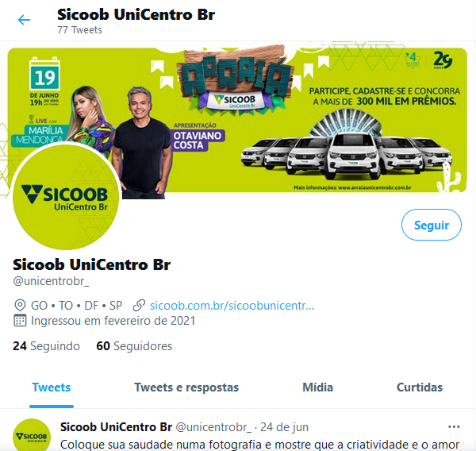Screen dimensions: 476x451
Task: Click the link chain icon
Action: [x=139, y=306]
